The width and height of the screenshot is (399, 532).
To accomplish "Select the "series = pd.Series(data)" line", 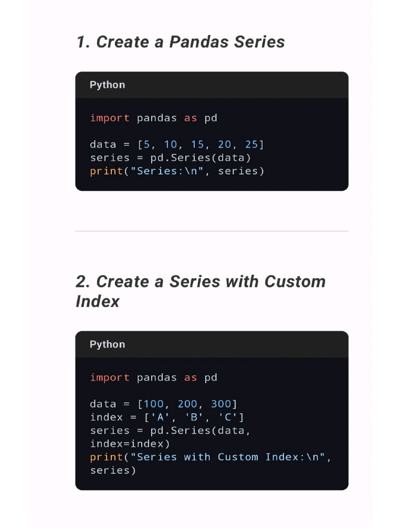I will pyautogui.click(x=170, y=157).
